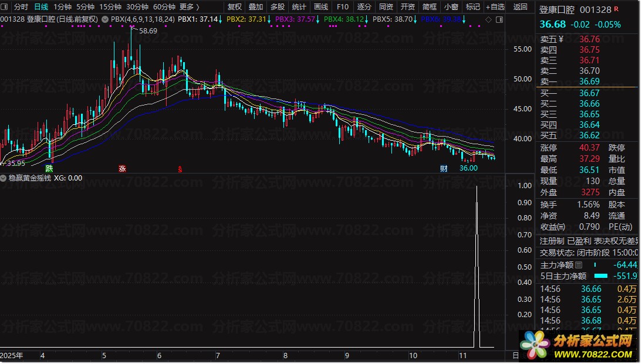Screen dimensions: 642x364
Task: Open the 小窗 small window
Action: tap(451, 6)
